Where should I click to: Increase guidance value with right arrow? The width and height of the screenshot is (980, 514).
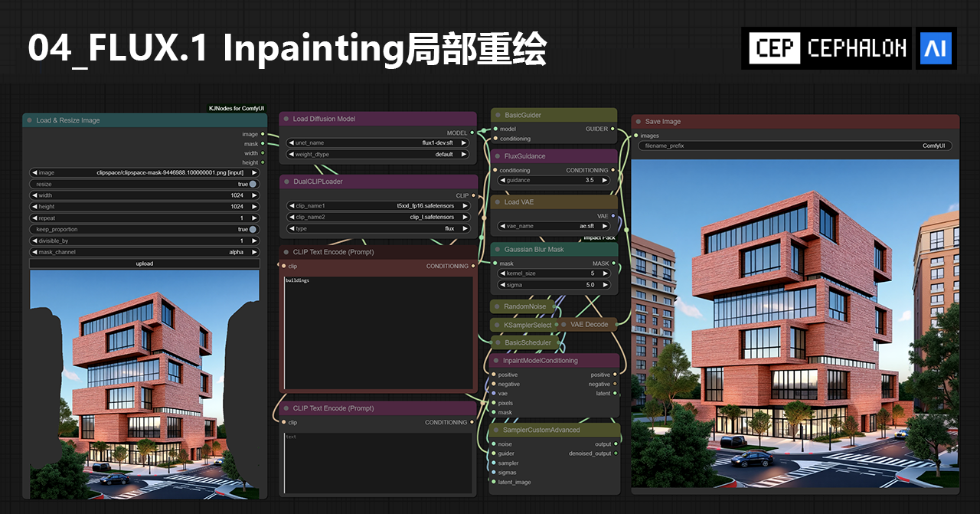[x=605, y=180]
